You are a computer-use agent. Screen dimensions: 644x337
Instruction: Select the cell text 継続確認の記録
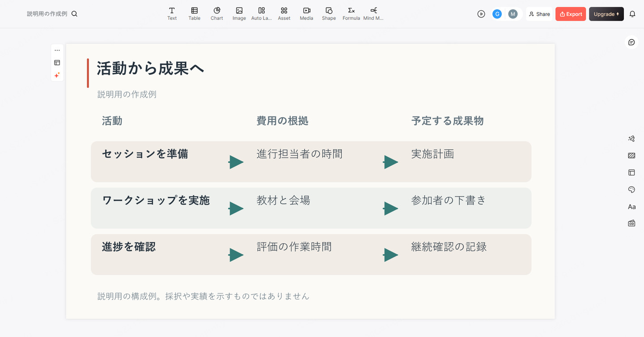click(449, 247)
